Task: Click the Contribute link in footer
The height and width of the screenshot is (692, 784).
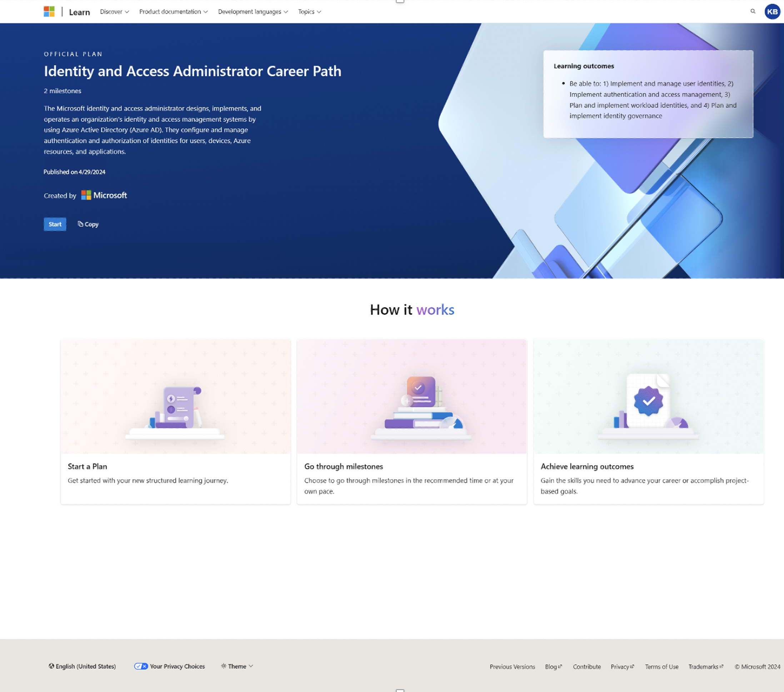Action: tap(586, 666)
